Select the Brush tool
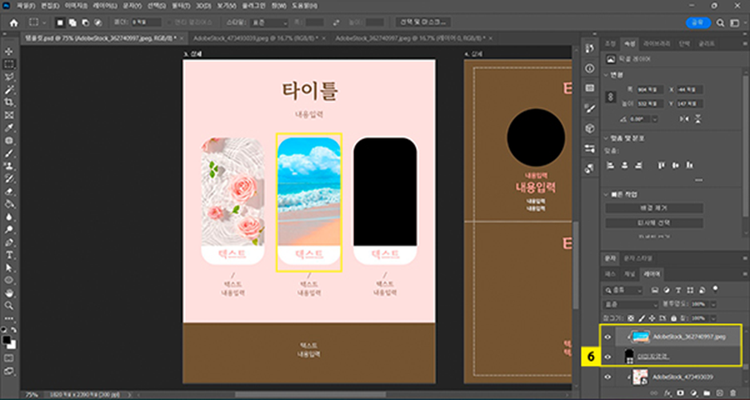The image size is (750, 400). point(9,153)
